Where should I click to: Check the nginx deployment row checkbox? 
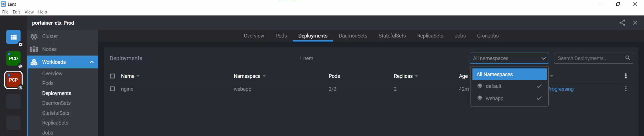[x=112, y=89]
